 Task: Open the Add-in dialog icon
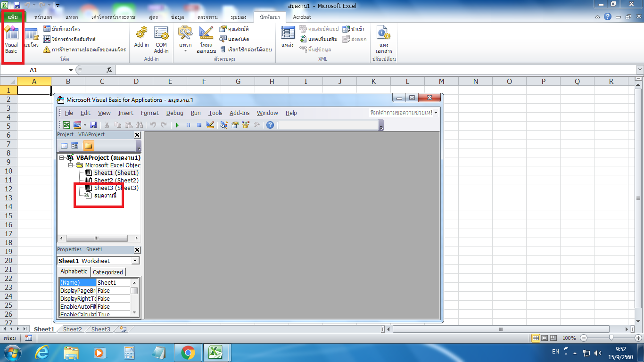pos(141,38)
